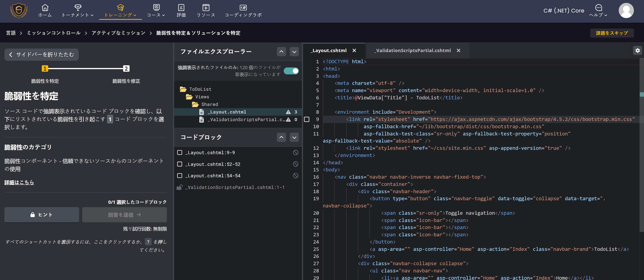Click exclude icon for _Layout.cshtml:54-54
Viewport: 644px width, 280px height.
coord(295,176)
